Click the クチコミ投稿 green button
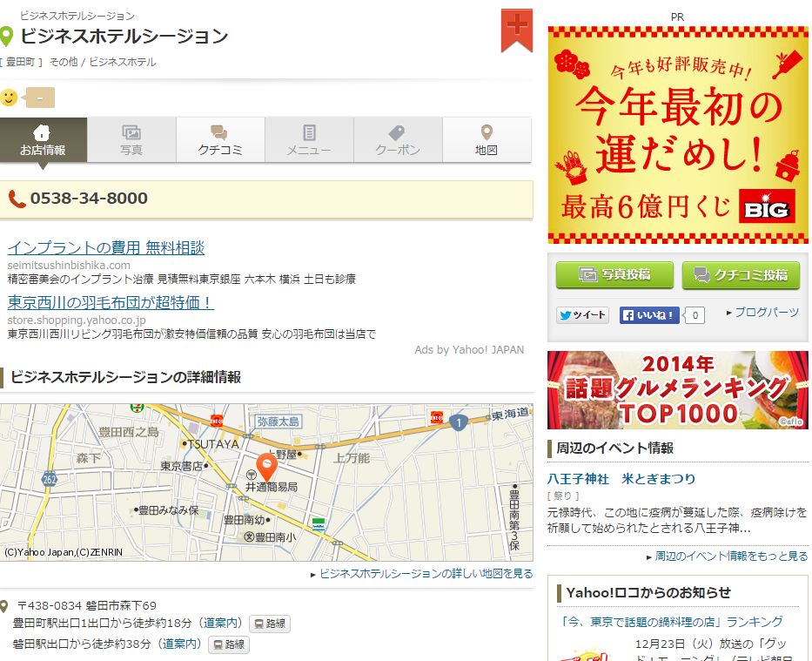Image resolution: width=812 pixels, height=661 pixels. 741,274
